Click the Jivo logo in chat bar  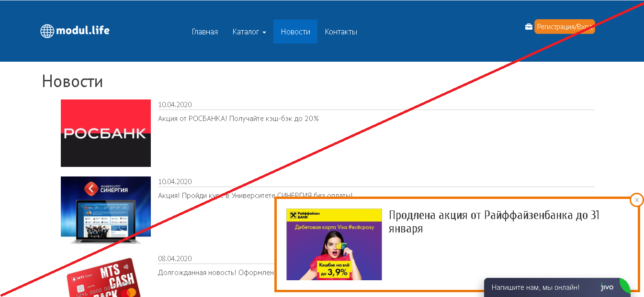coord(607,287)
